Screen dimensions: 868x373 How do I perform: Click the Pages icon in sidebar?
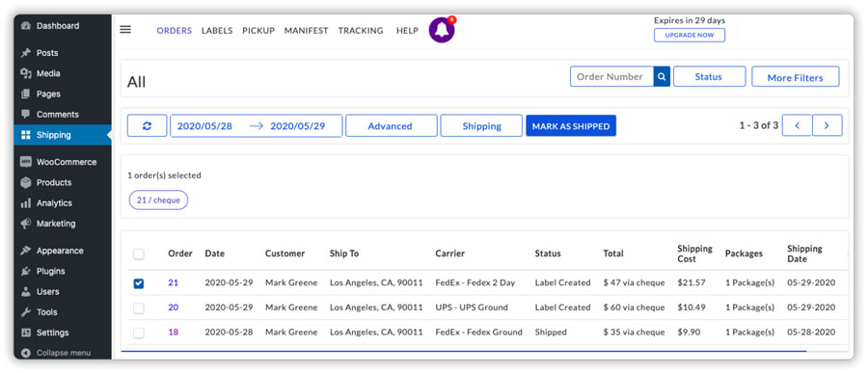(25, 94)
